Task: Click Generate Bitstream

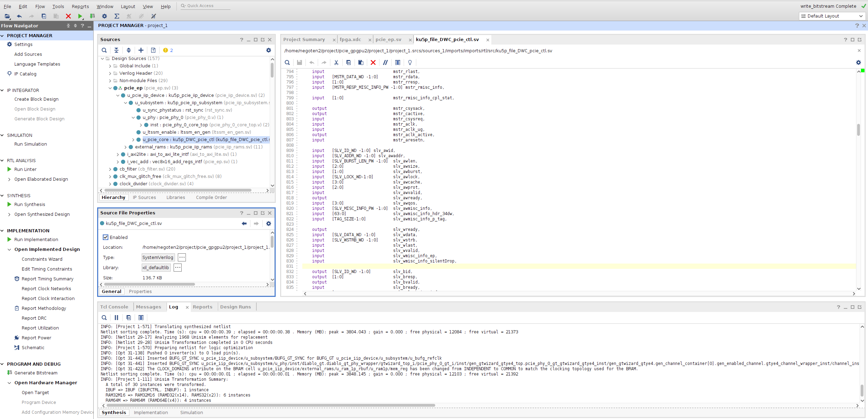Action: (x=36, y=373)
